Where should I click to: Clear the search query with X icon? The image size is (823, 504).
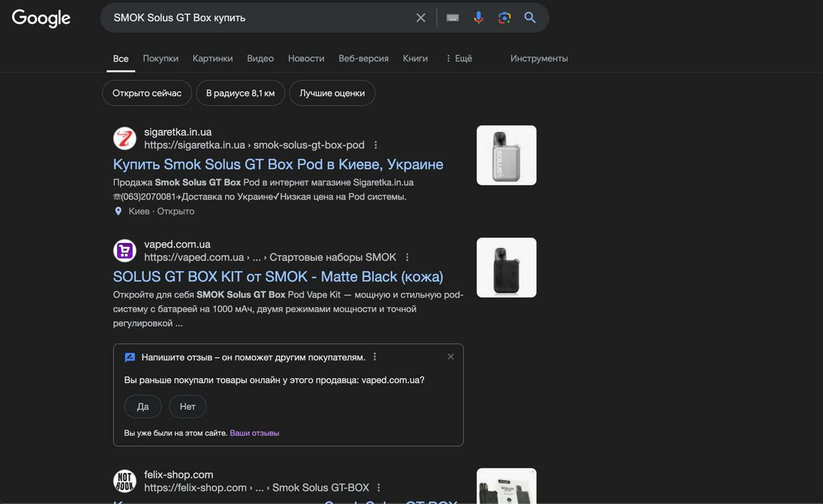pyautogui.click(x=421, y=18)
